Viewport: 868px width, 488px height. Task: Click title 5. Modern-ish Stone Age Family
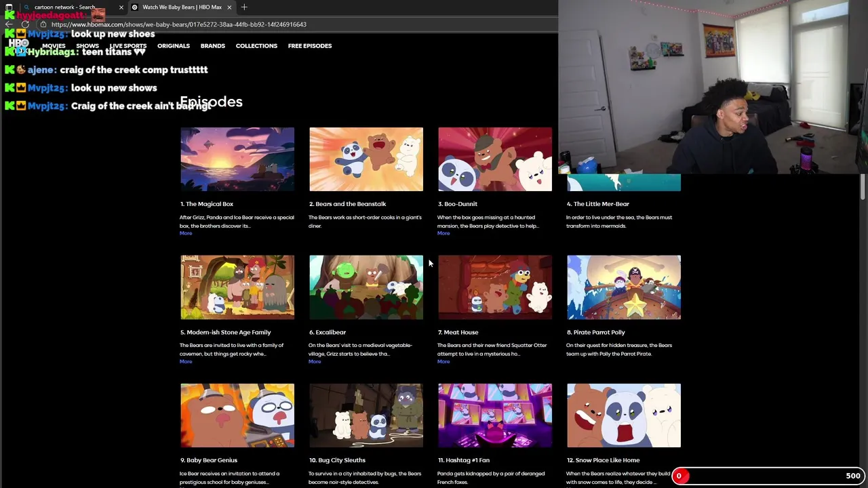tap(225, 332)
